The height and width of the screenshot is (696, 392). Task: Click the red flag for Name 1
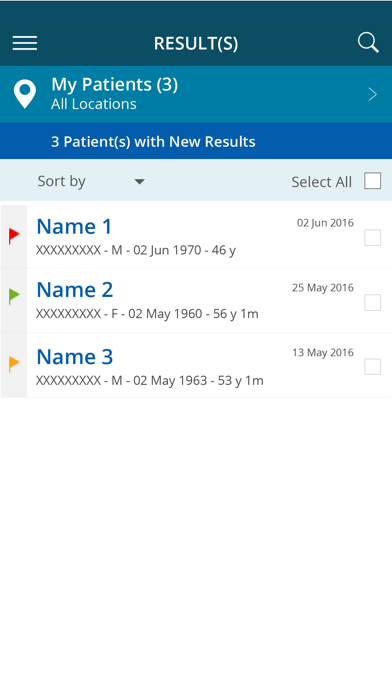(14, 236)
